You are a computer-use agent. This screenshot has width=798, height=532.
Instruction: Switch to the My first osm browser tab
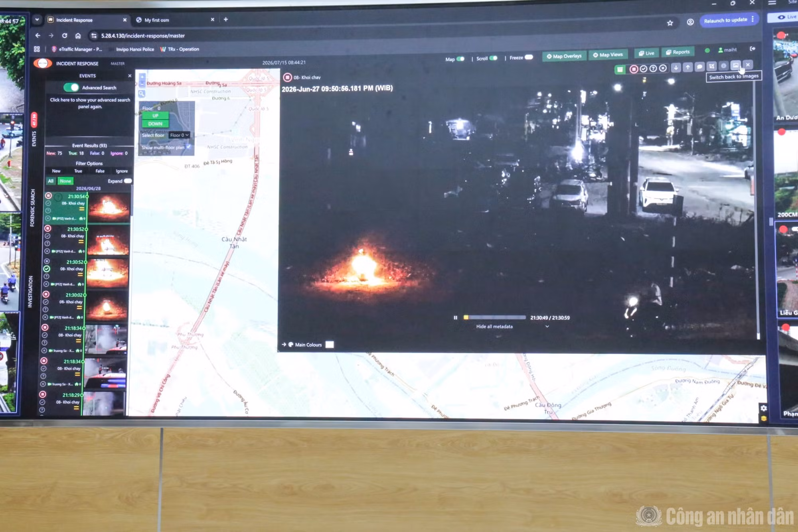[174, 20]
